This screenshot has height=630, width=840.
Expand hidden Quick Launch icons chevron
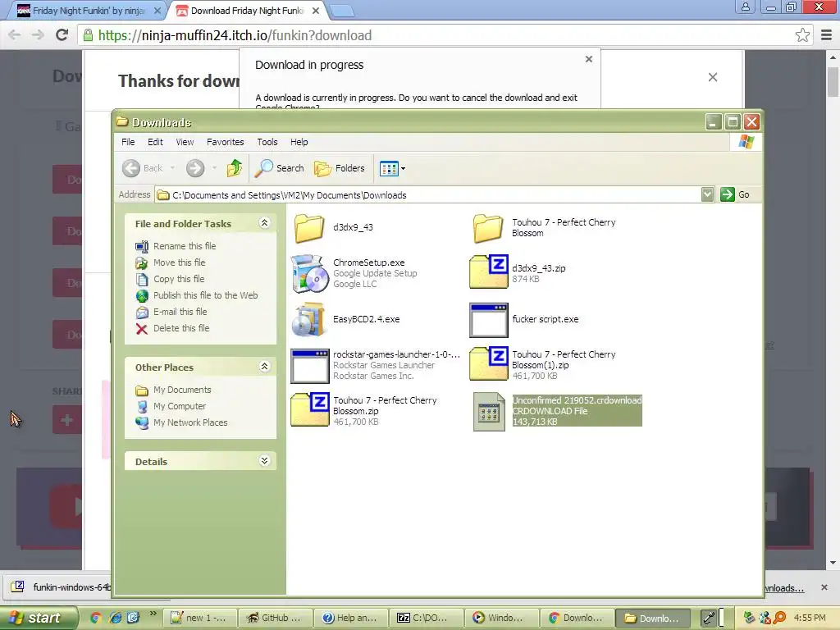click(153, 614)
